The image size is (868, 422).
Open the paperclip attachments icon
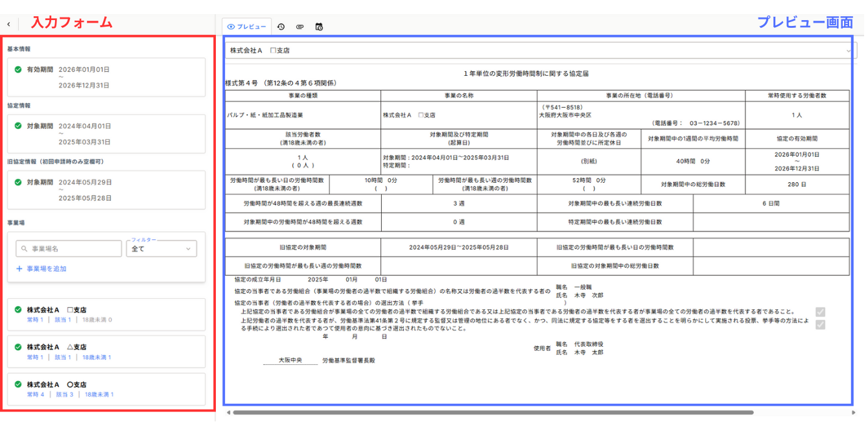coord(299,27)
